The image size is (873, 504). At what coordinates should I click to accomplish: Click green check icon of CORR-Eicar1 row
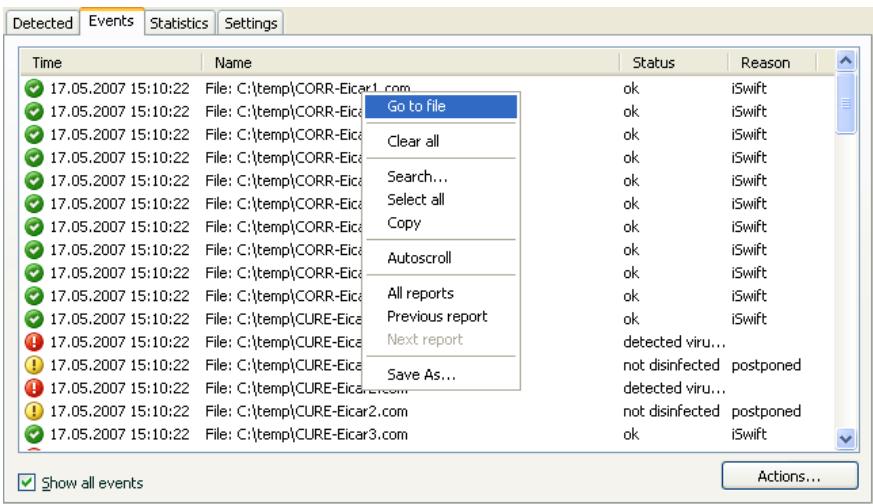tap(34, 88)
